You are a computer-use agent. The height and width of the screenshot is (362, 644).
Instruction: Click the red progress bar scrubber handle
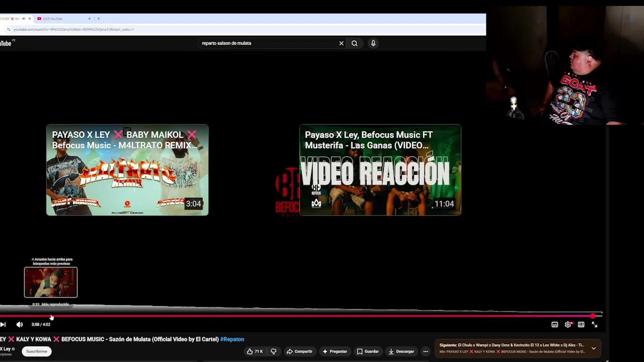pos(593,316)
